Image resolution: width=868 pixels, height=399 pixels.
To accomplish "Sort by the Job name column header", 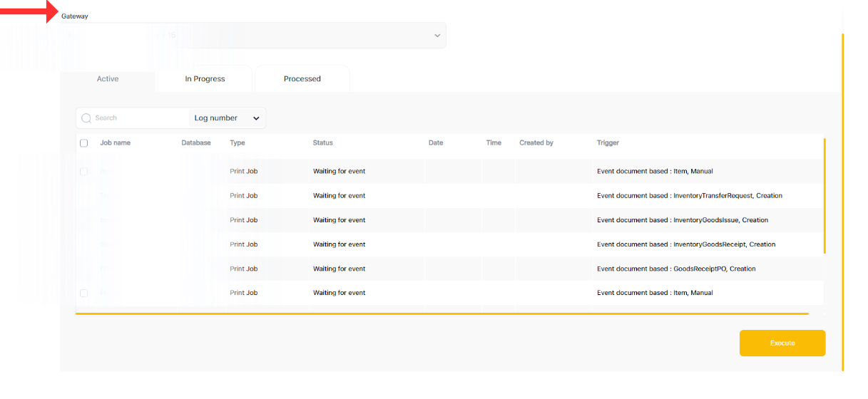I will (115, 143).
